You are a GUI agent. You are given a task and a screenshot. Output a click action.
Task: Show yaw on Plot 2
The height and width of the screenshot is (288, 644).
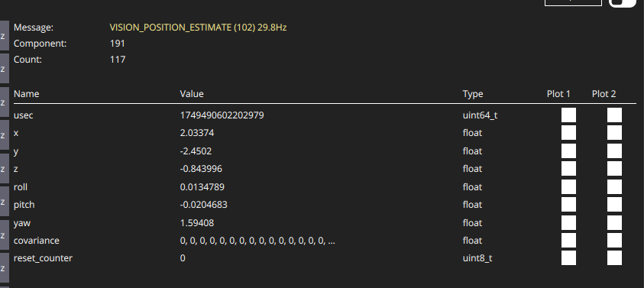[614, 222]
